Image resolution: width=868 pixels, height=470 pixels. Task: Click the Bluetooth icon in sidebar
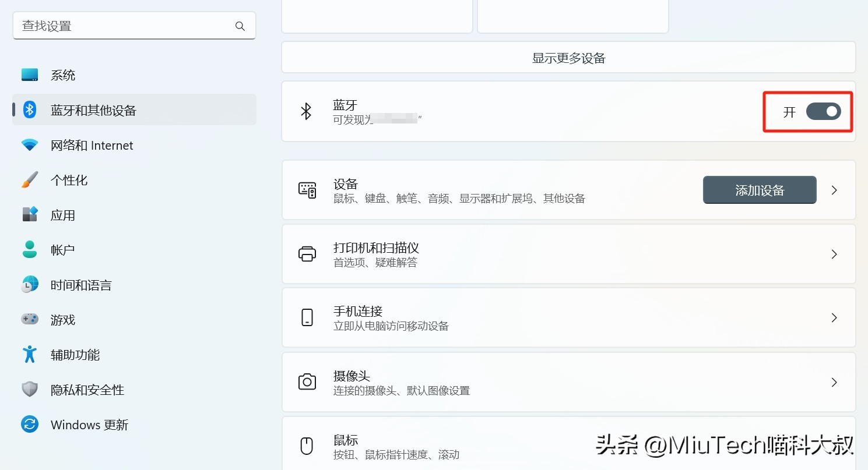30,110
